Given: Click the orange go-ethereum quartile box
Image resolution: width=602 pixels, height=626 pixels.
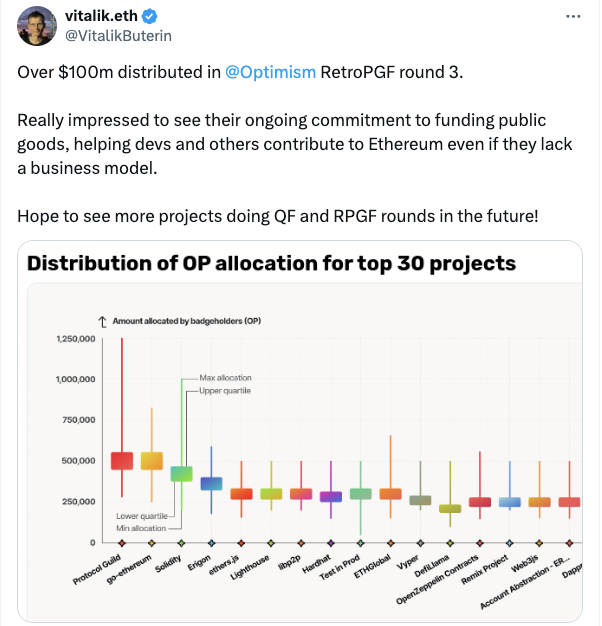Looking at the screenshot, I should tap(152, 460).
